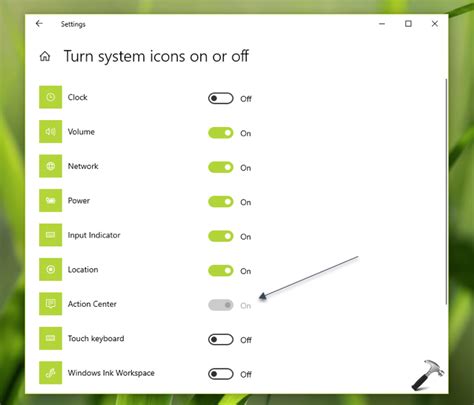Click the Clock system icon tile
The height and width of the screenshot is (405, 474).
click(x=50, y=97)
